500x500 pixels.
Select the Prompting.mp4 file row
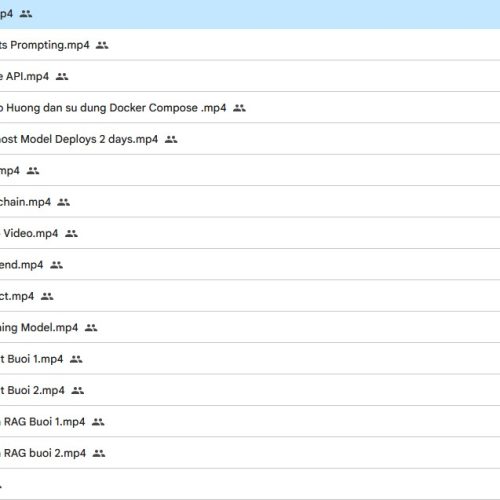tap(250, 45)
